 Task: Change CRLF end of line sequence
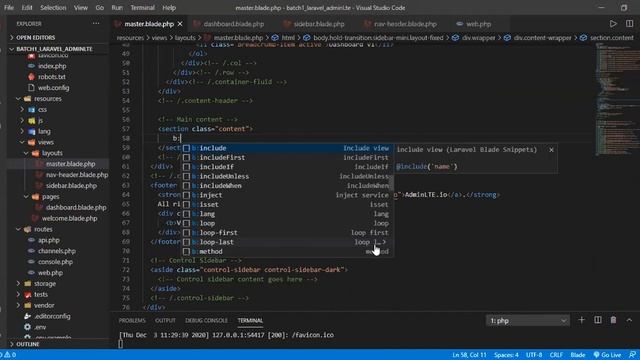tap(556, 355)
